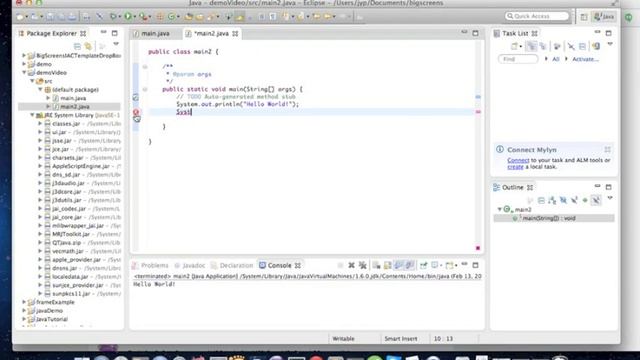
Task: Click Collapse All in Package Explorer
Action: 77,46
